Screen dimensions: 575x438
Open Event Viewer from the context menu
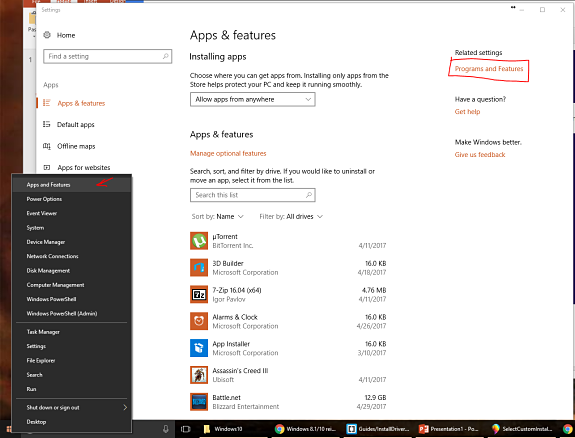72,213
